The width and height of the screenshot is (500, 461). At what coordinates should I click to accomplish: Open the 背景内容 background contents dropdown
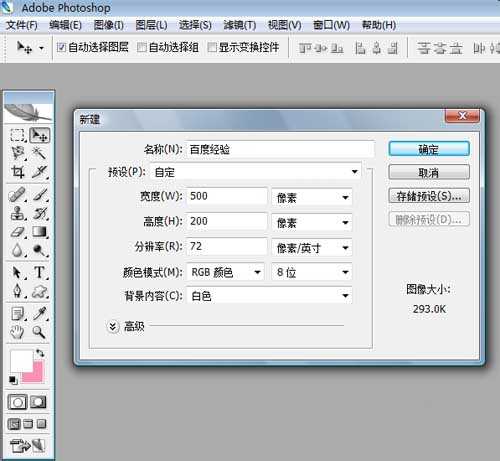point(269,296)
